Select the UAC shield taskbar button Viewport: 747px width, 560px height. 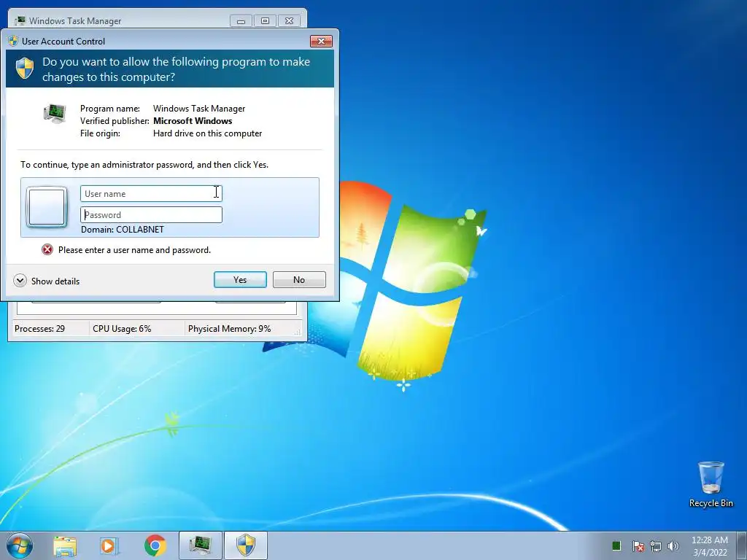[246, 545]
